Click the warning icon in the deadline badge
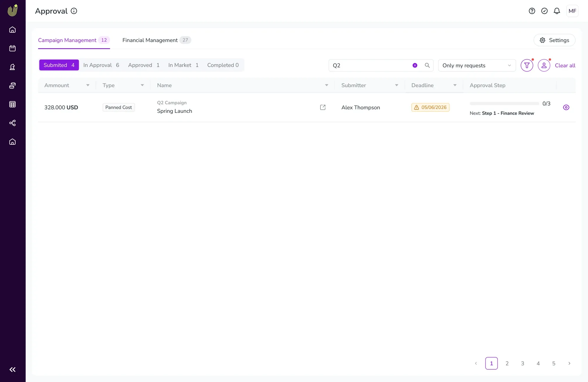The height and width of the screenshot is (382, 588). pyautogui.click(x=416, y=107)
